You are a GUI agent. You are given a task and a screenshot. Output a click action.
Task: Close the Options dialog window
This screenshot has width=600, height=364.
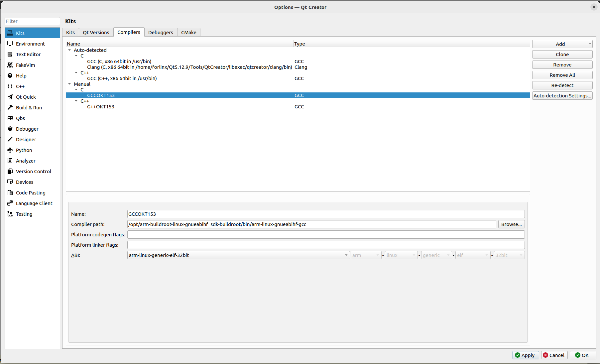pyautogui.click(x=594, y=7)
